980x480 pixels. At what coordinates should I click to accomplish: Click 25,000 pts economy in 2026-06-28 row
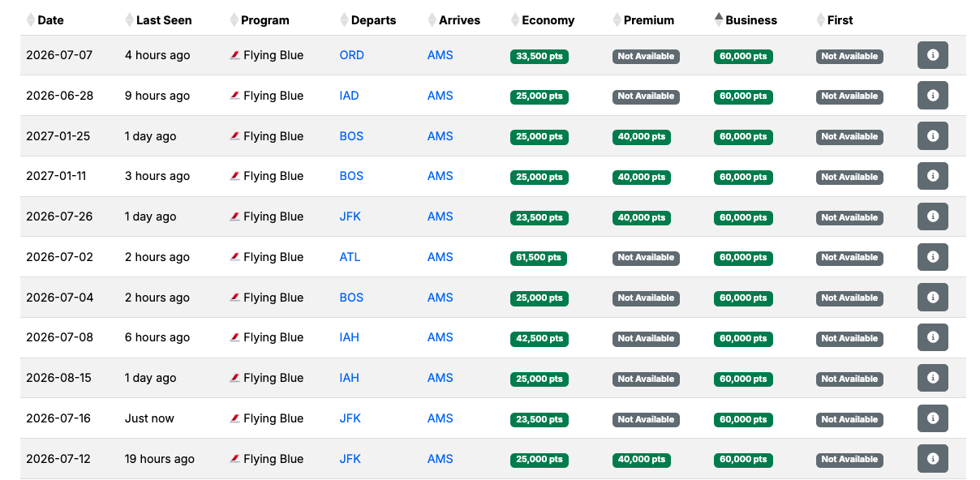click(x=539, y=96)
